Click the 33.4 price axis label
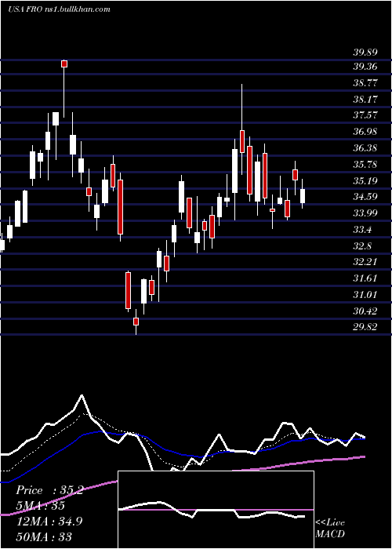 pos(362,230)
